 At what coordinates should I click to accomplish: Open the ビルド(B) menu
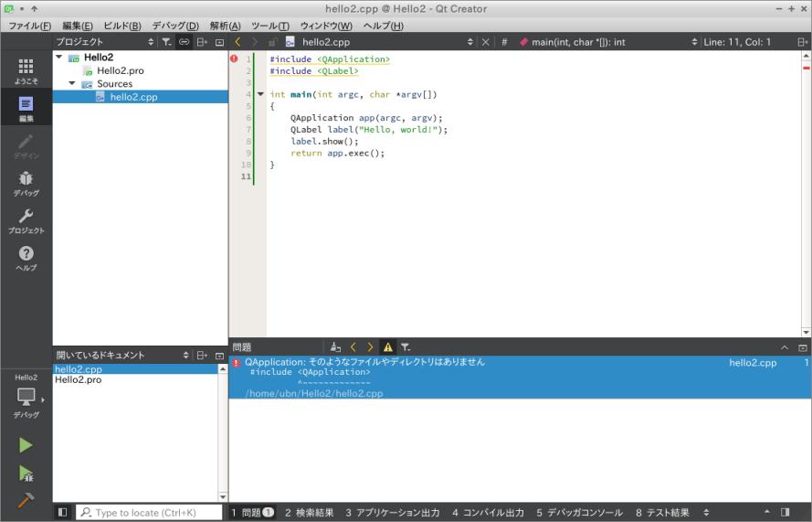click(x=122, y=26)
